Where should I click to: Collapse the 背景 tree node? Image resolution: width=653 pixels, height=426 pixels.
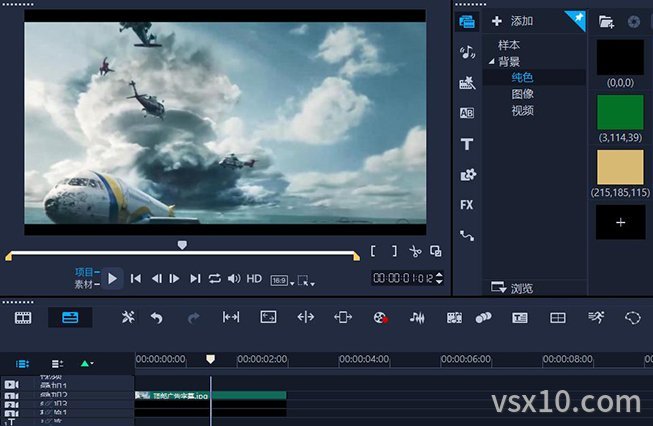(492, 62)
